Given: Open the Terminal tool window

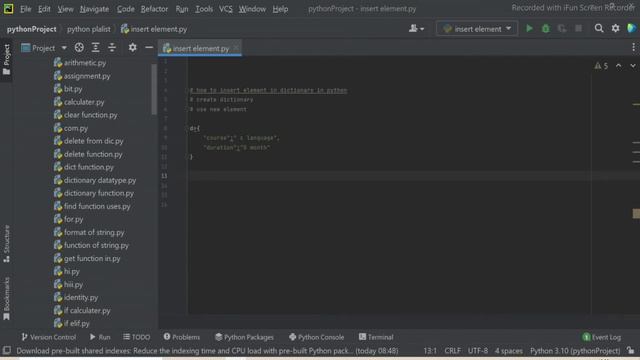Looking at the screenshot, I should (x=376, y=337).
